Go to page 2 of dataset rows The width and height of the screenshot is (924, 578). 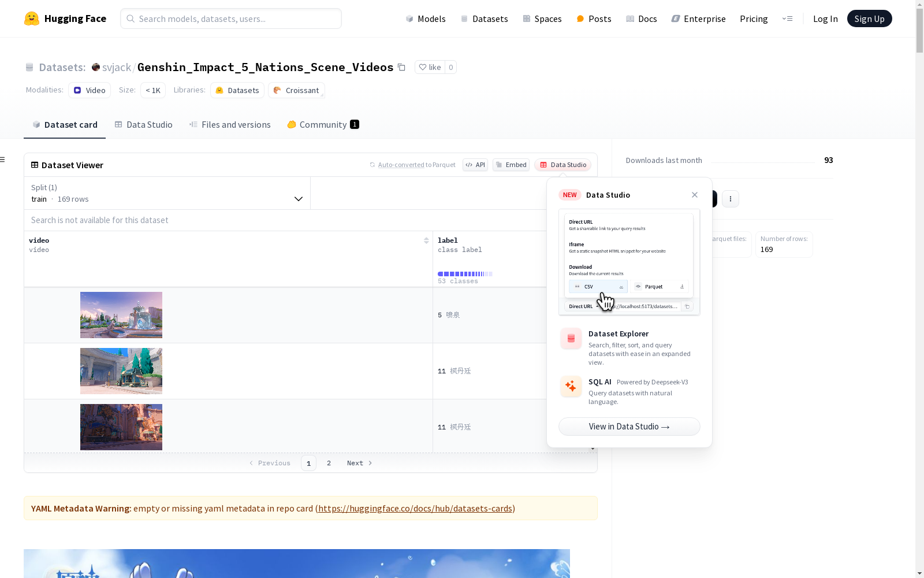tap(329, 463)
